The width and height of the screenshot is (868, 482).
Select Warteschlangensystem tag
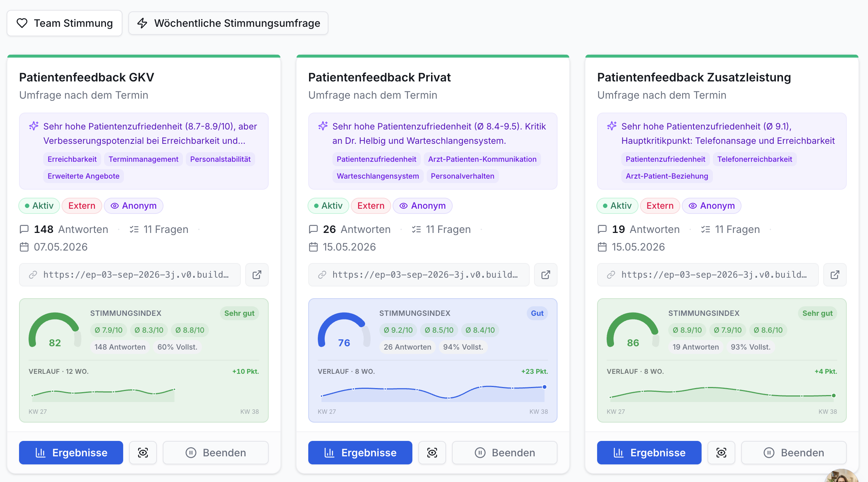tap(378, 176)
